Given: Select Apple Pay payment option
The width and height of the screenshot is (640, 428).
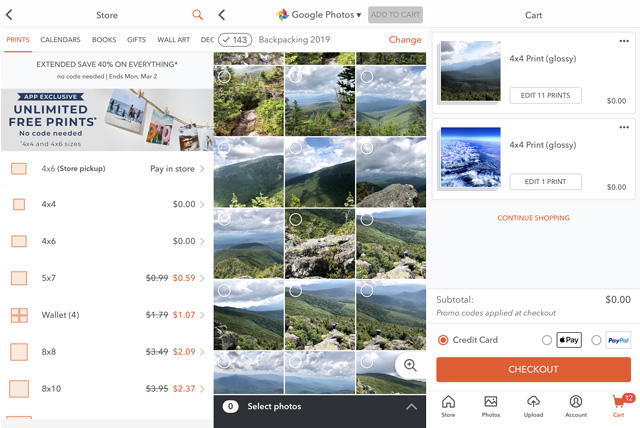Looking at the screenshot, I should (547, 340).
